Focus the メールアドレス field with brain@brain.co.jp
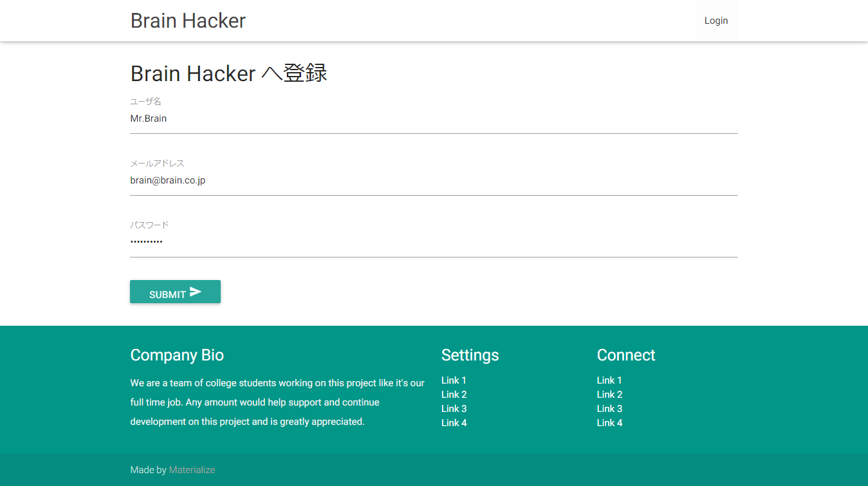Screen dimensions: 868x486 point(434,181)
